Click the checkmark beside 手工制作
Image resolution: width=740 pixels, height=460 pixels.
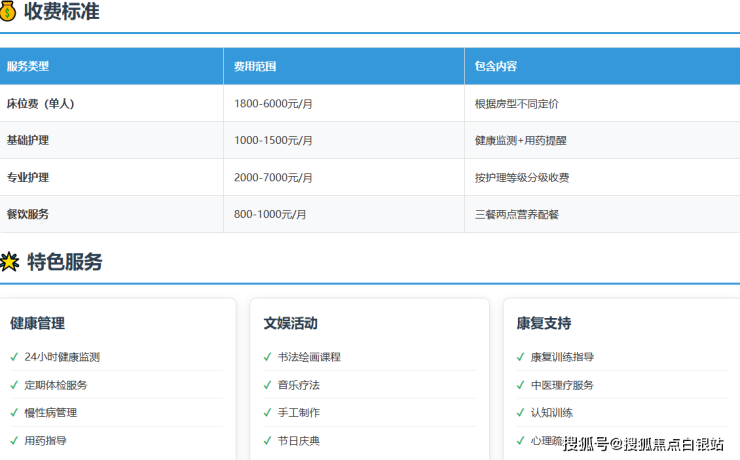click(x=267, y=413)
